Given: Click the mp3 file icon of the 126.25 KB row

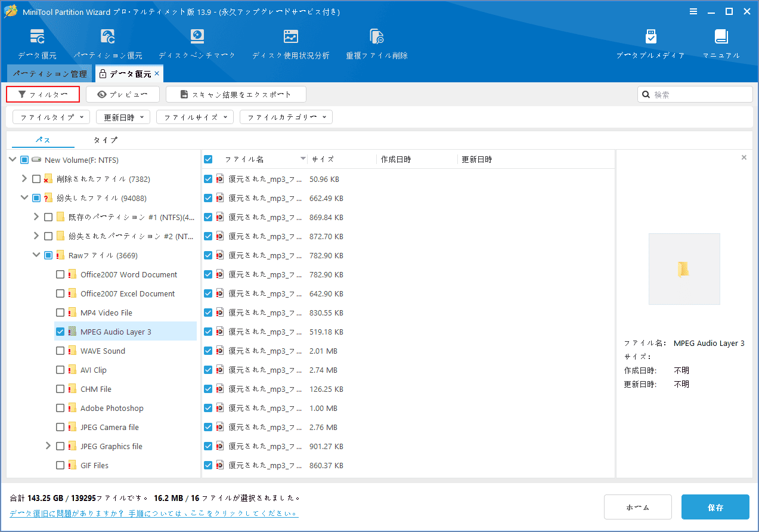Looking at the screenshot, I should (220, 389).
